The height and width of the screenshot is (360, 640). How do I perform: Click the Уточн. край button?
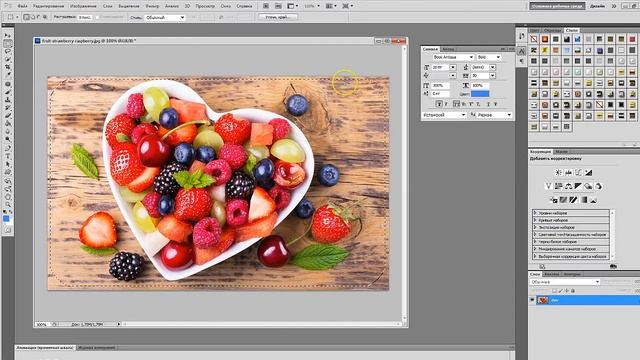278,17
